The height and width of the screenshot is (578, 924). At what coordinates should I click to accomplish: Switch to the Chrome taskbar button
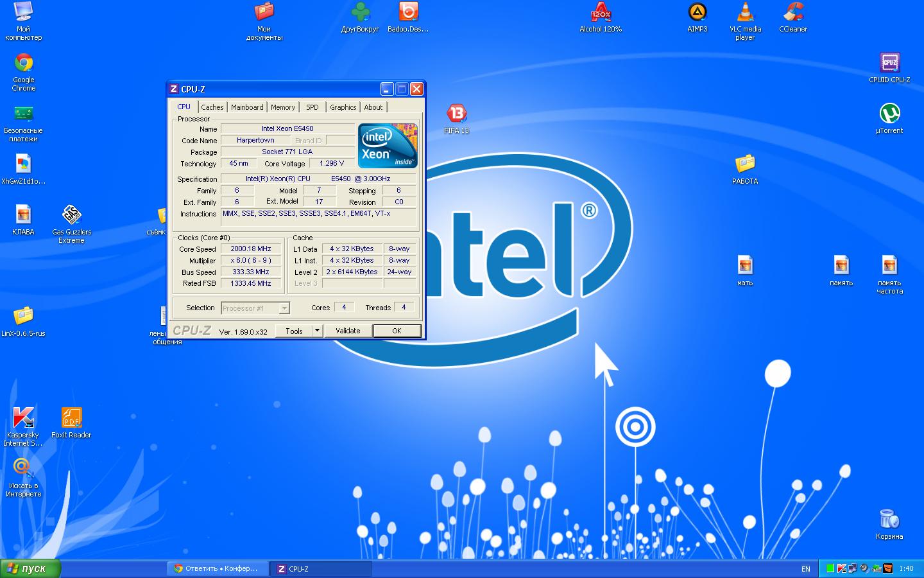pyautogui.click(x=218, y=568)
